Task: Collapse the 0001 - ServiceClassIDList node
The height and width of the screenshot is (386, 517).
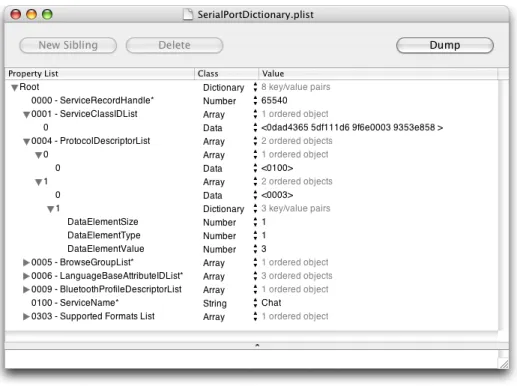Action: (x=26, y=115)
